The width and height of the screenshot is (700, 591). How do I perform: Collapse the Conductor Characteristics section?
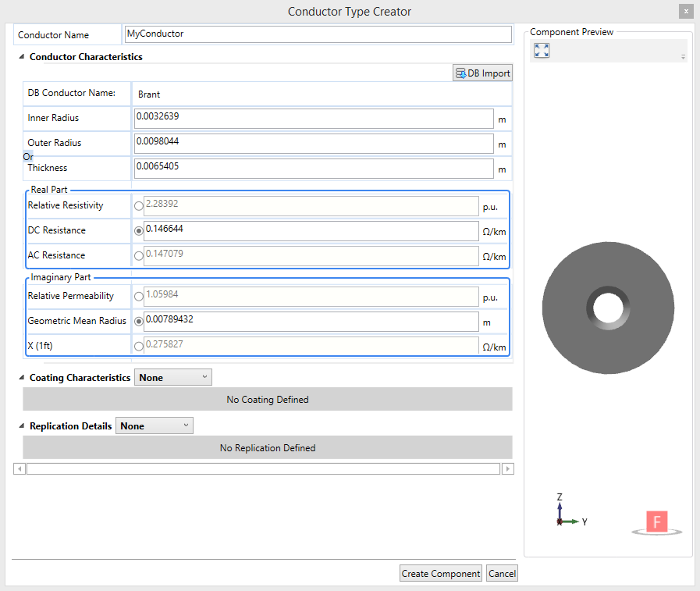pyautogui.click(x=21, y=57)
